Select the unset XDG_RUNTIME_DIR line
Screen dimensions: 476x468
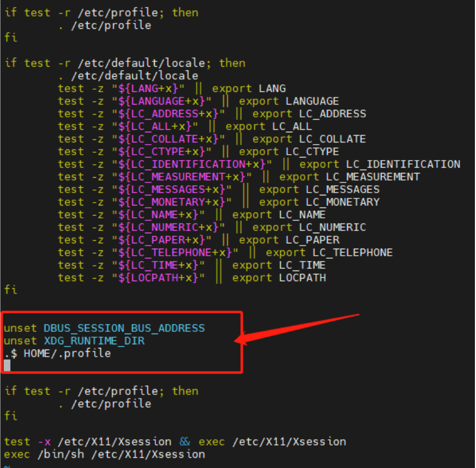tap(75, 340)
